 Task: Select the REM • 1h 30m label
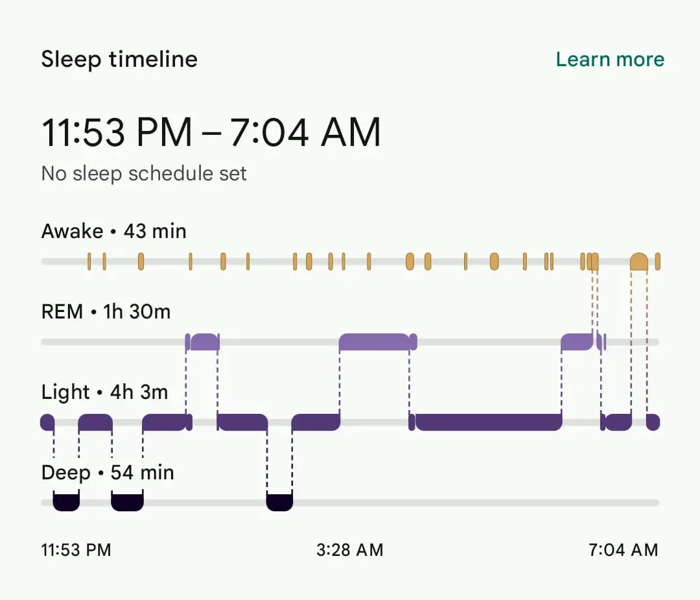[x=106, y=311]
